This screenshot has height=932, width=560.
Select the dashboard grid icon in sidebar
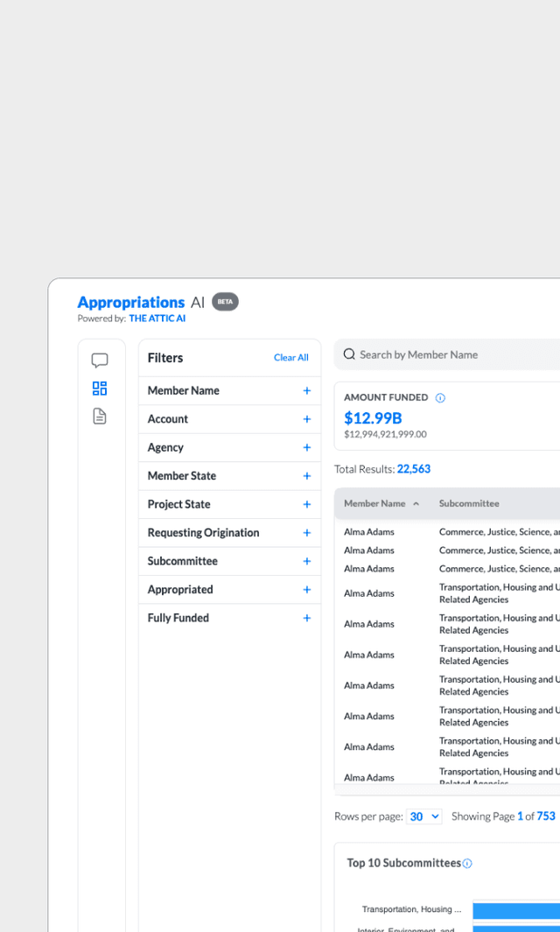[100, 389]
